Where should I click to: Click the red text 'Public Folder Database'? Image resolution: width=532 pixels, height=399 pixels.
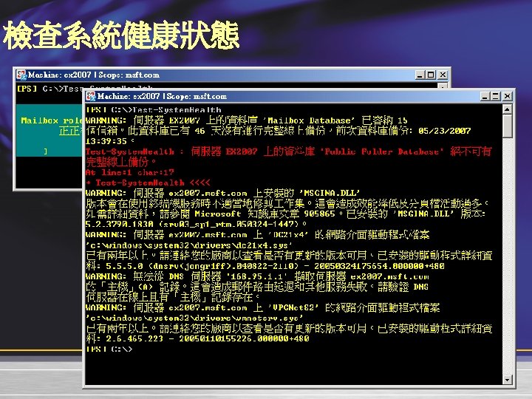[x=381, y=151]
